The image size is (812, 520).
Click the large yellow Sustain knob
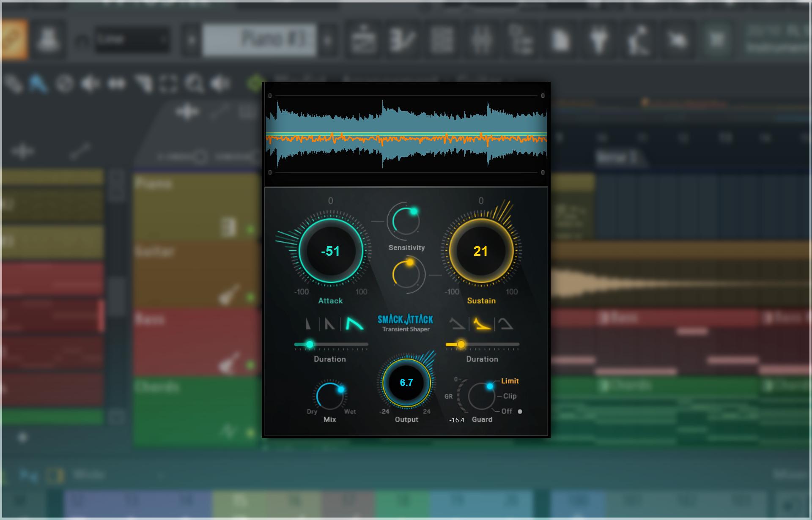(481, 251)
